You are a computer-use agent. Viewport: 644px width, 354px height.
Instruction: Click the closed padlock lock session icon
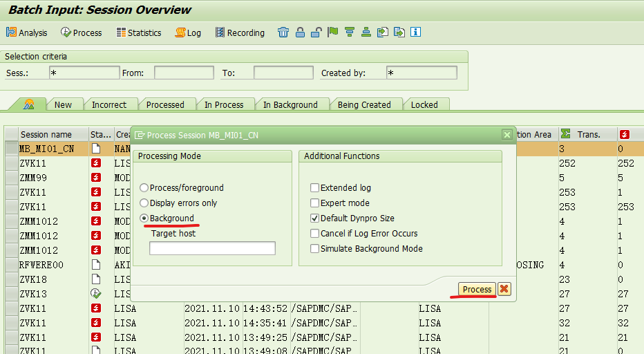click(x=300, y=32)
